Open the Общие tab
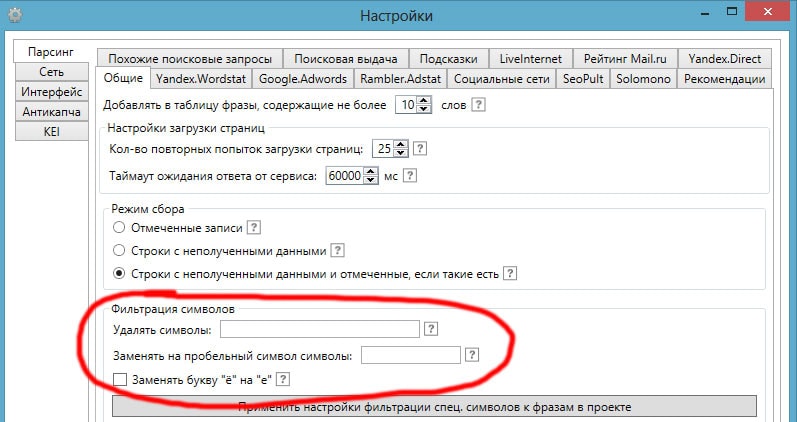The width and height of the screenshot is (797, 422). click(x=123, y=78)
